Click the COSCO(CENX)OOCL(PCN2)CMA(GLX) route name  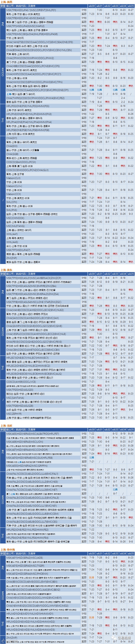(x=27, y=170)
